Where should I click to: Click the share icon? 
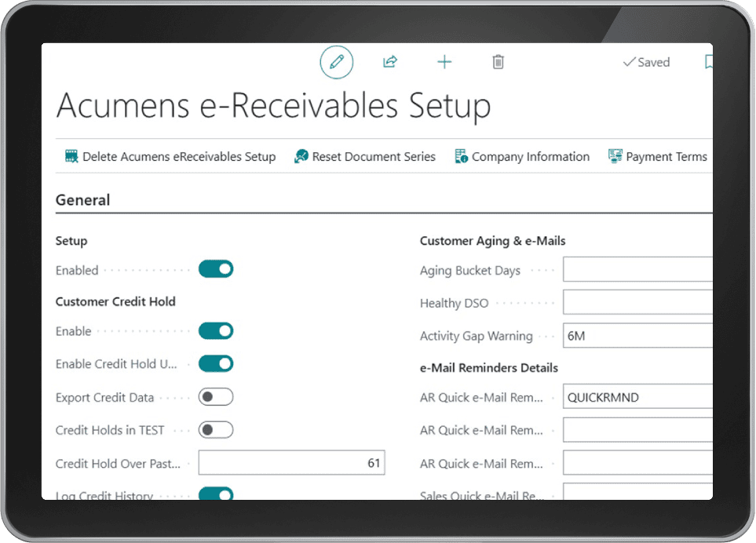point(390,62)
